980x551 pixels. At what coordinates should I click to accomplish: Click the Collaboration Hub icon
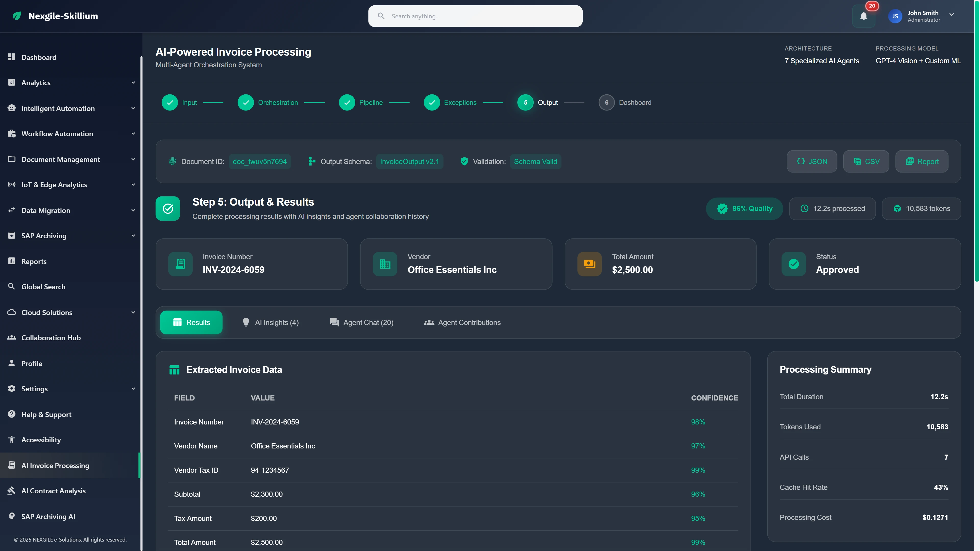[11, 337]
